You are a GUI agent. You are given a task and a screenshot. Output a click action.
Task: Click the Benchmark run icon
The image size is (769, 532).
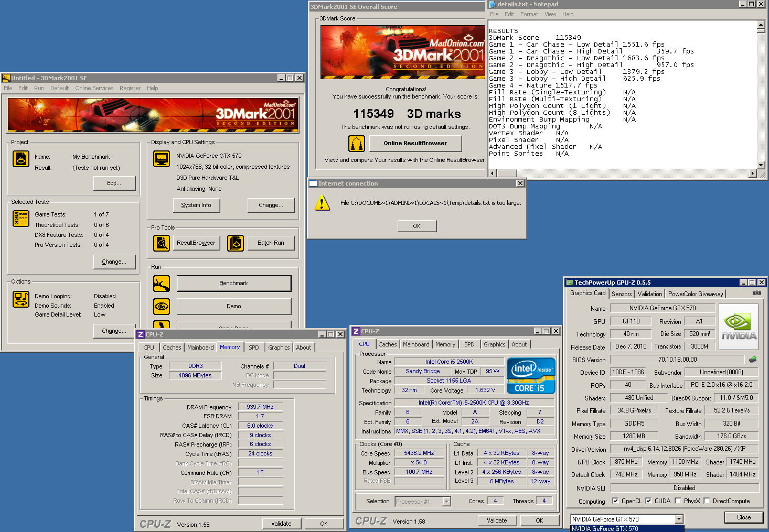[162, 284]
